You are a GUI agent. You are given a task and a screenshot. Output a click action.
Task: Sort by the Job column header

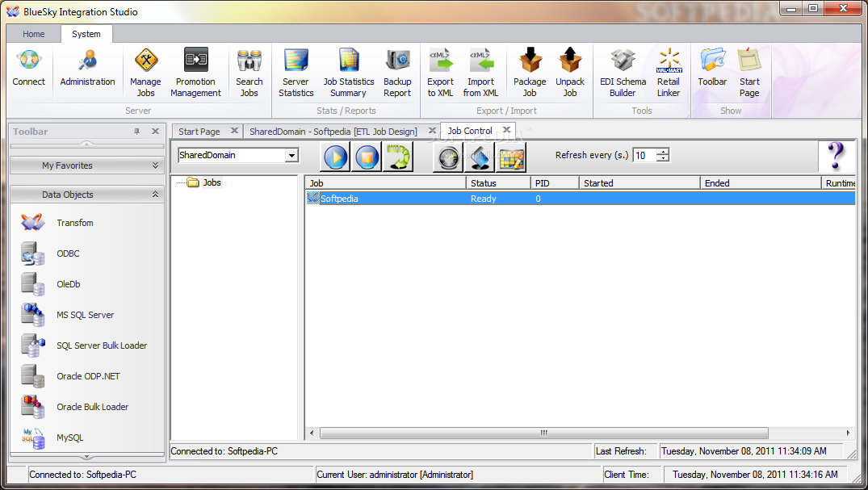coord(386,182)
